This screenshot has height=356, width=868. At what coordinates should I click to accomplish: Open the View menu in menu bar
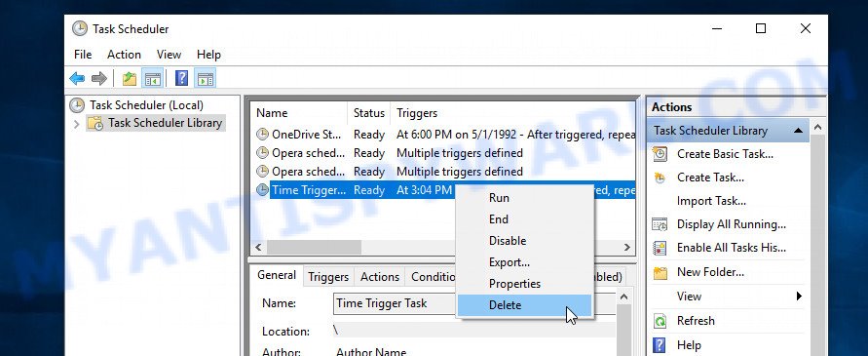pos(169,55)
